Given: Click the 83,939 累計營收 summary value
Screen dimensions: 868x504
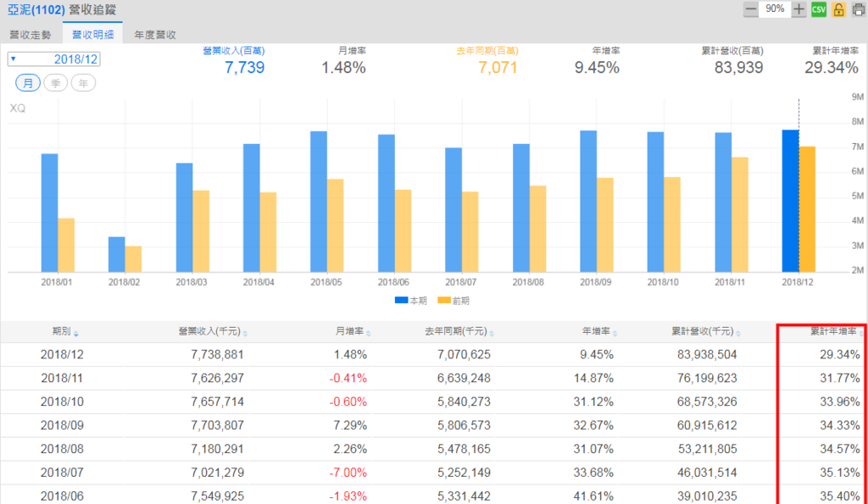Looking at the screenshot, I should point(738,68).
